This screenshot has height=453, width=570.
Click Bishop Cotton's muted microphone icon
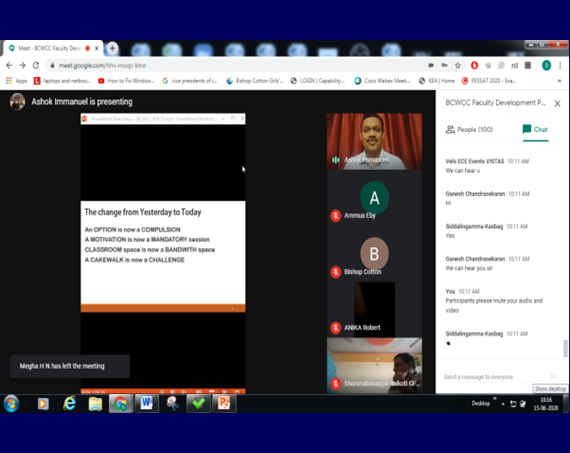pos(336,272)
